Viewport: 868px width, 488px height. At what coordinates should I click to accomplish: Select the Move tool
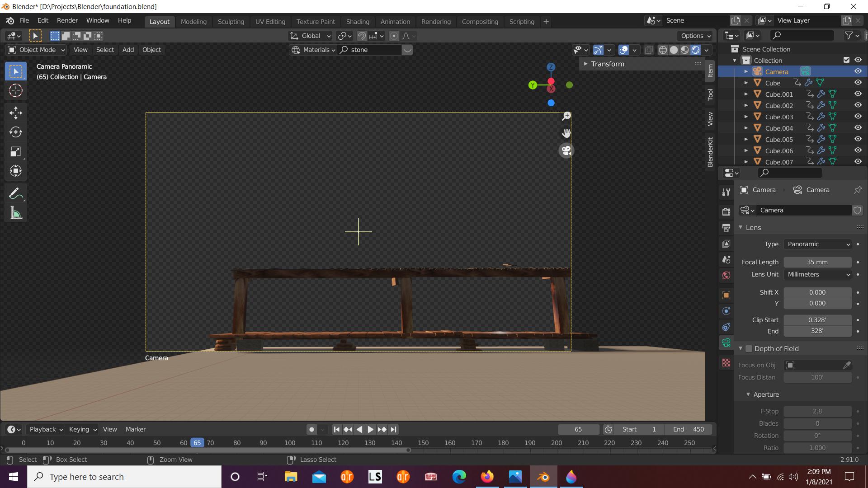(16, 113)
